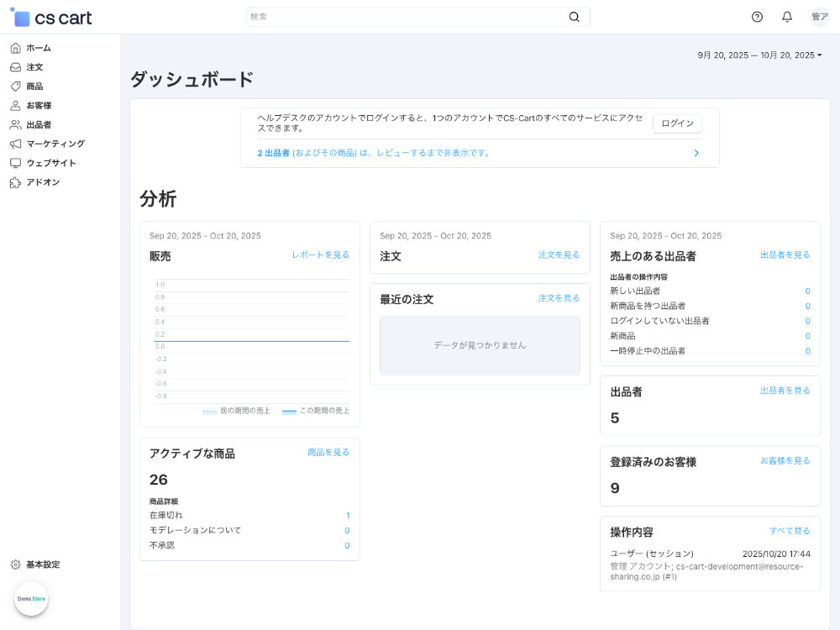Click the すべて見る link
Image resolution: width=840 pixels, height=630 pixels.
pyautogui.click(x=790, y=531)
